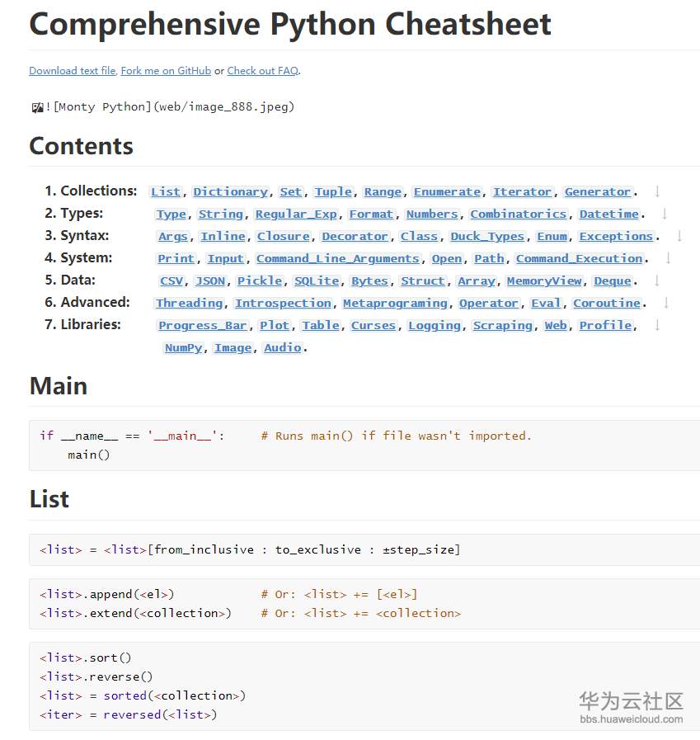Click the down arrow ending the Syntax row
This screenshot has width=700, height=740.
tap(679, 236)
